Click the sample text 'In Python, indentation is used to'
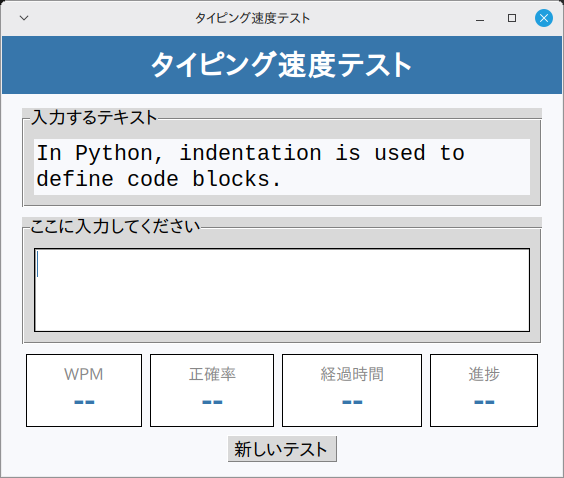The width and height of the screenshot is (564, 478). [x=251, y=153]
